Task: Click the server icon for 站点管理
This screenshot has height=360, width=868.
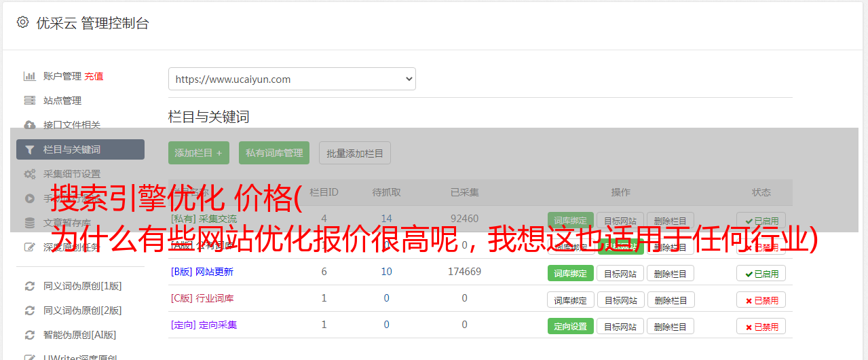Action: [x=29, y=101]
